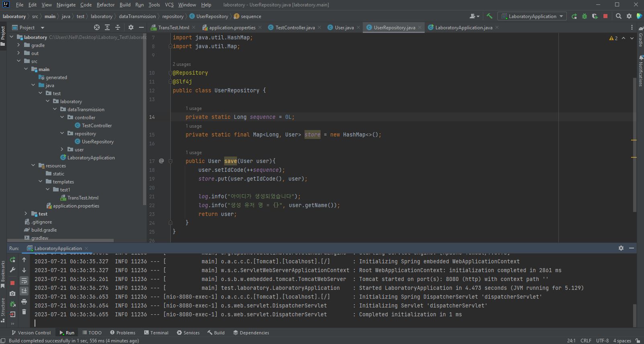Screen dimensions: 644x344
Task: Switch to application.properties tab
Action: pos(232,27)
